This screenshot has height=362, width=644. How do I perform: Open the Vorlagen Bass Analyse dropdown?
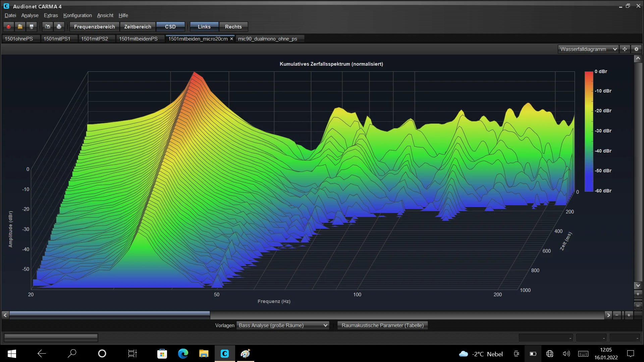point(283,325)
